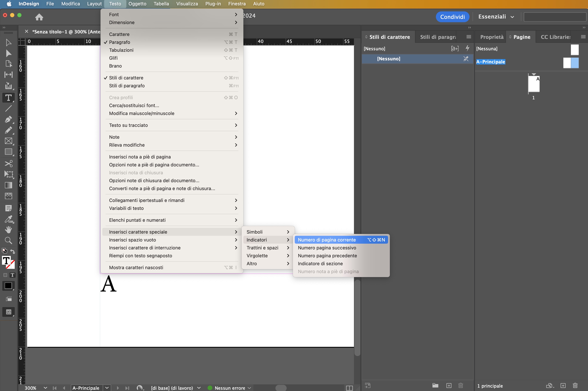Select the Line tool

pos(8,109)
